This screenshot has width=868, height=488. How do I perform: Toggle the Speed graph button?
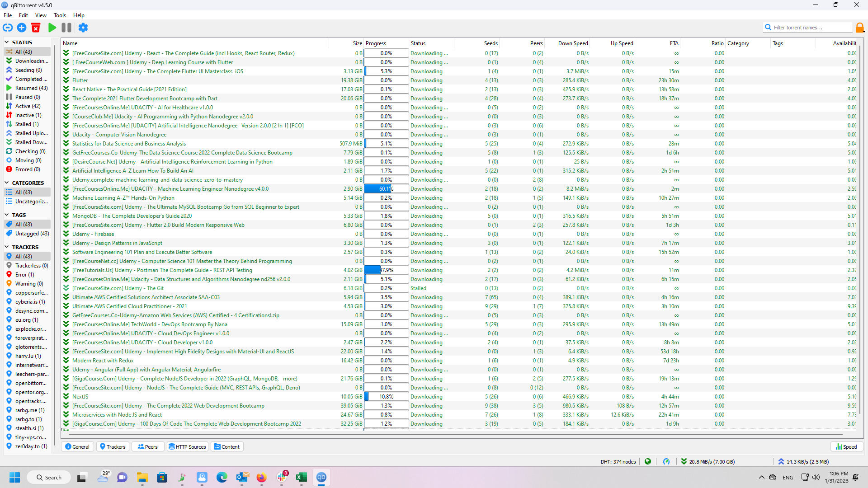coord(847,447)
